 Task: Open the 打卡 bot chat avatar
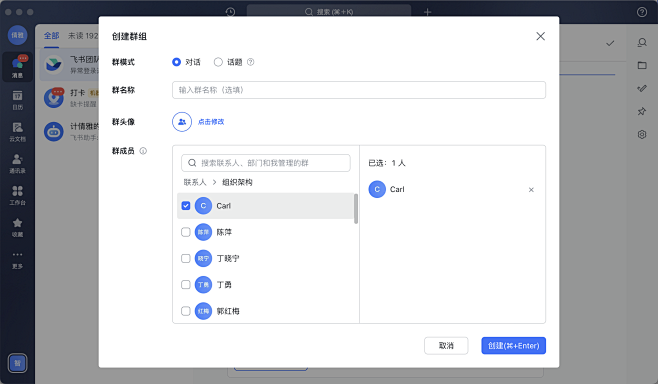point(54,98)
